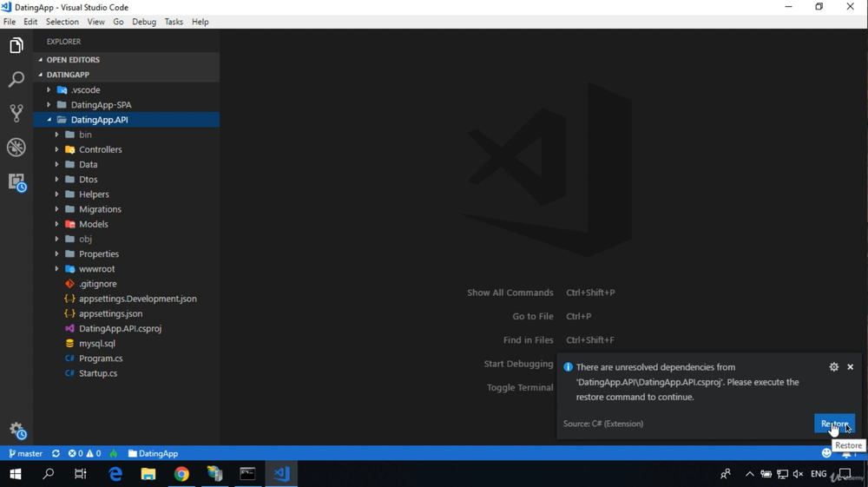Show hidden system tray icons chevron

[750, 474]
